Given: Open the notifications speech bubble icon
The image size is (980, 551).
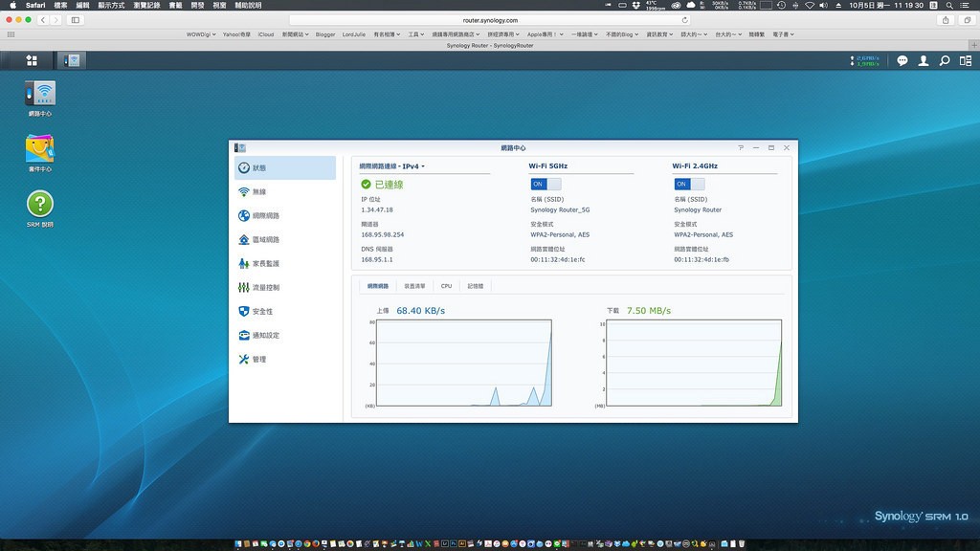Looking at the screenshot, I should pyautogui.click(x=902, y=60).
